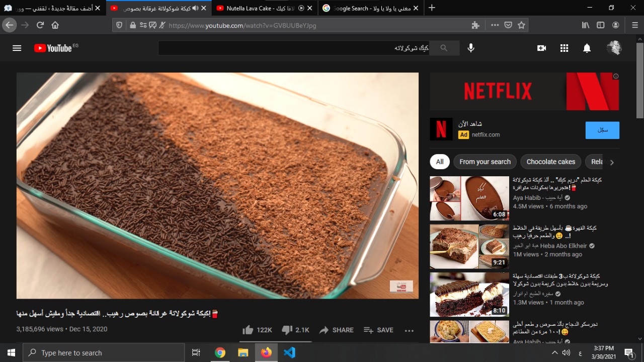Screen dimensions: 644x362
Task: Open layered chocolate cake thumbnail 8:10
Action: click(469, 295)
